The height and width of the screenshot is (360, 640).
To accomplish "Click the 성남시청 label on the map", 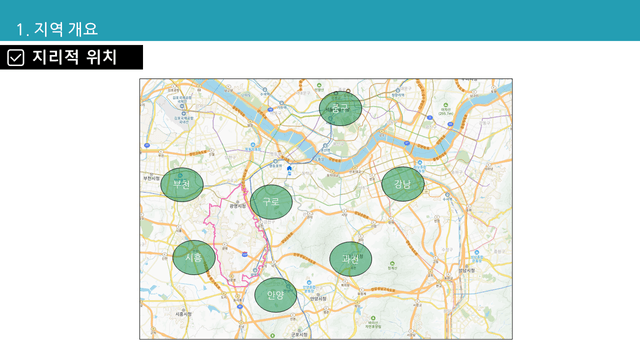I will pos(467,271).
